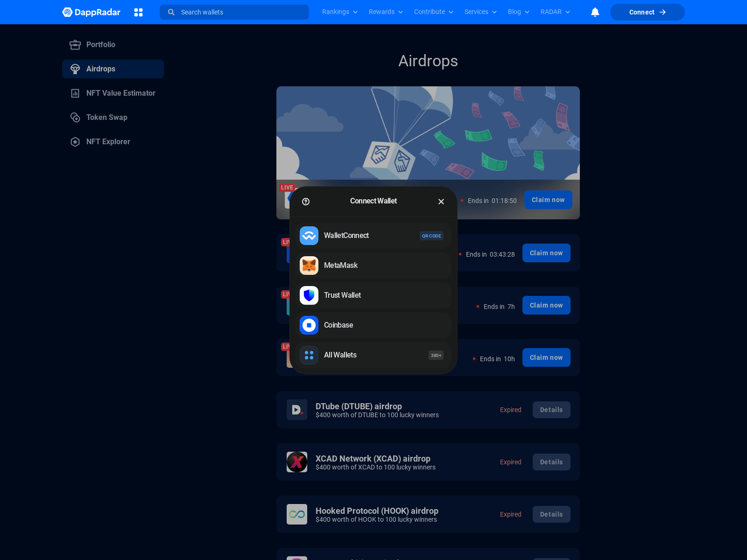The image size is (747, 560).
Task: Click the Connect button
Action: pos(647,12)
